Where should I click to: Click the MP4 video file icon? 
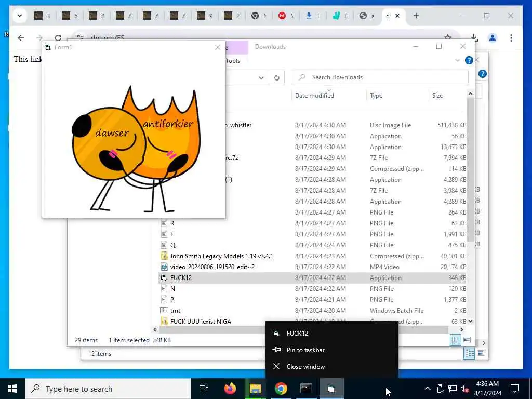[x=164, y=267]
